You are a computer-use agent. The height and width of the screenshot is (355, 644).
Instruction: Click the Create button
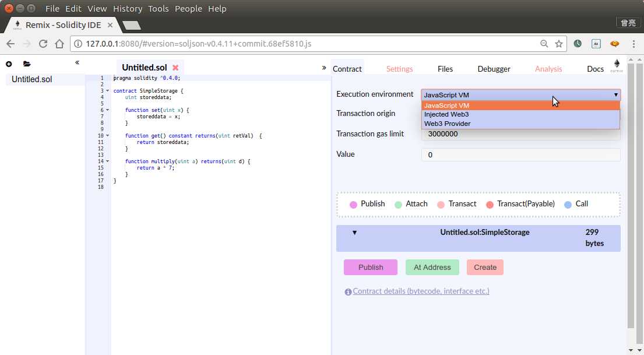click(x=485, y=268)
